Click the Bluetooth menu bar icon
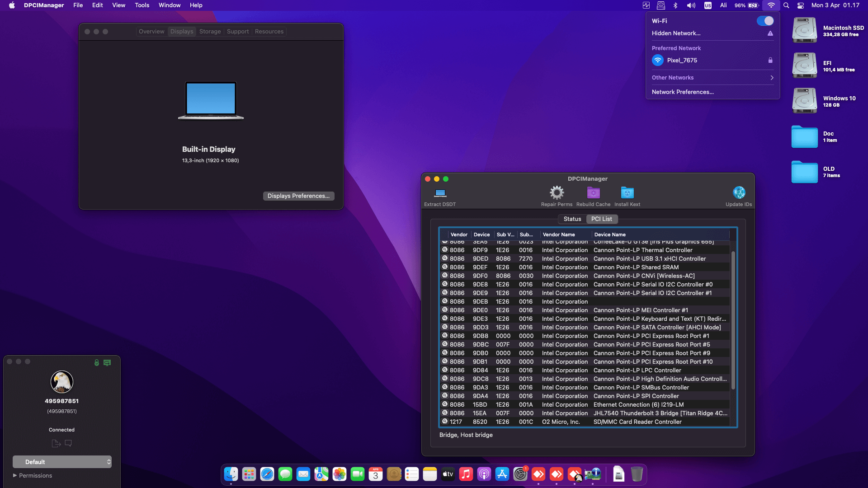Image resolution: width=868 pixels, height=488 pixels. (676, 5)
